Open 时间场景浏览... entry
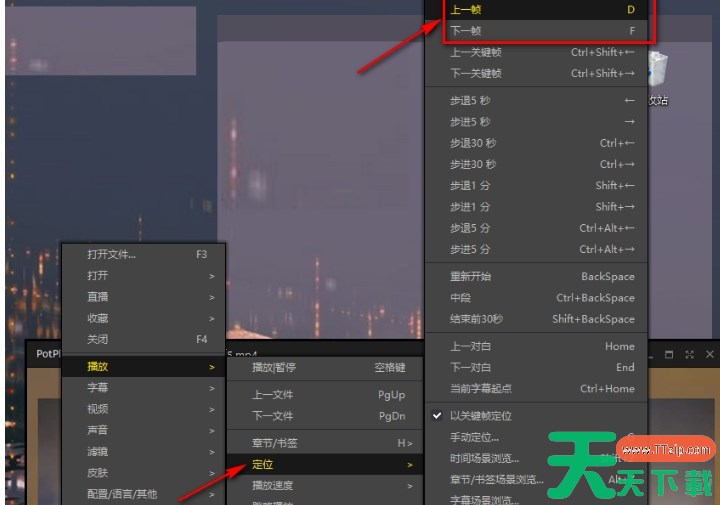 click(x=536, y=458)
